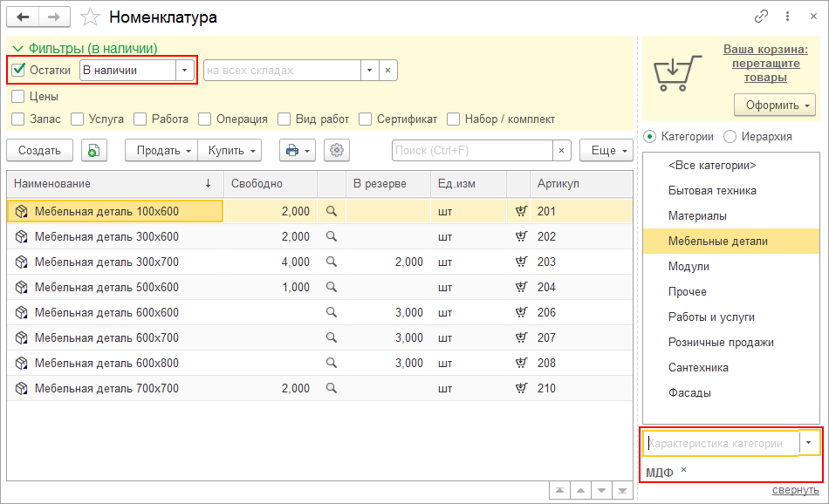Expand the Оформить dropdown button
829x504 pixels.
[775, 106]
